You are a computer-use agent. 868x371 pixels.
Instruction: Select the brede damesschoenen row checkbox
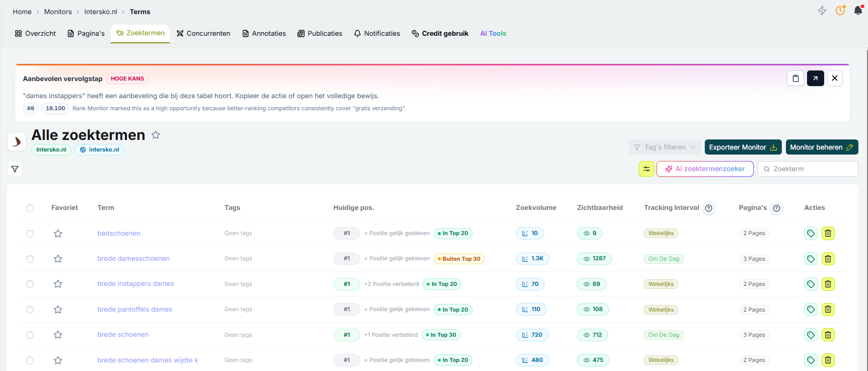(30, 259)
